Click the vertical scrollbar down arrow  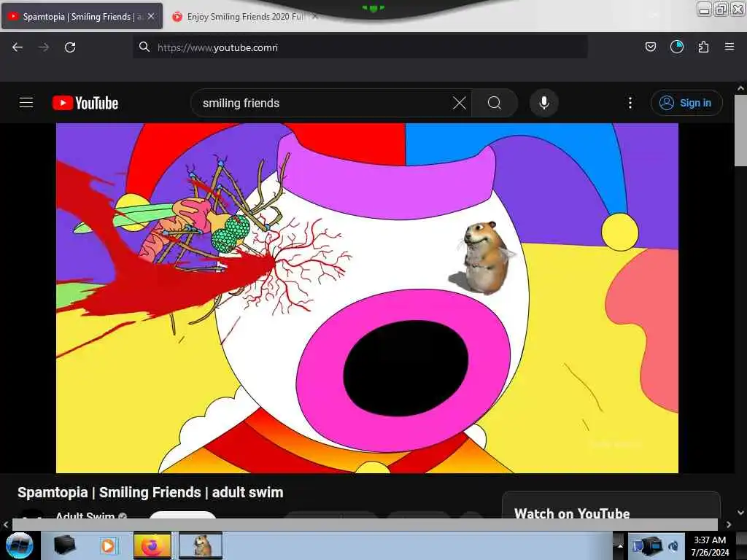[x=740, y=513]
